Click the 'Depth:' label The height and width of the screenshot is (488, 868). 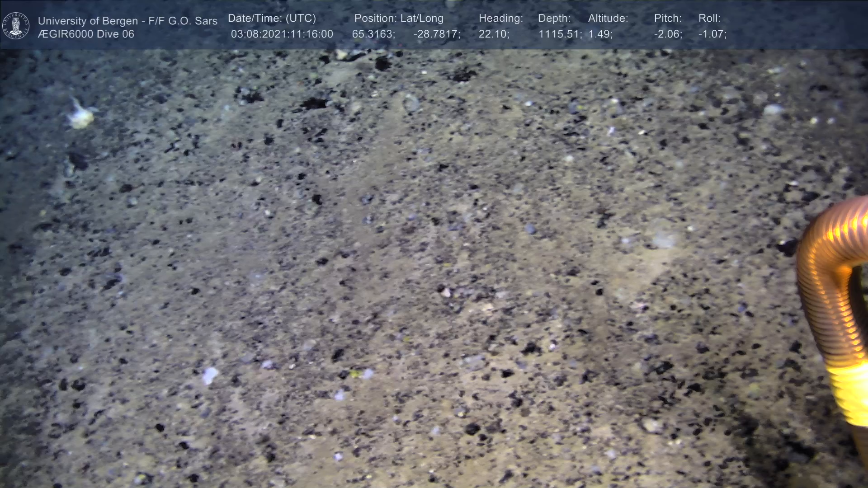[x=554, y=19]
